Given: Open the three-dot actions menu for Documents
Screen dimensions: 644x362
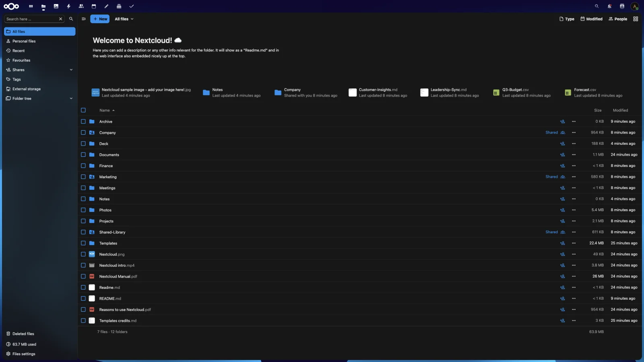Looking at the screenshot, I should (x=574, y=155).
